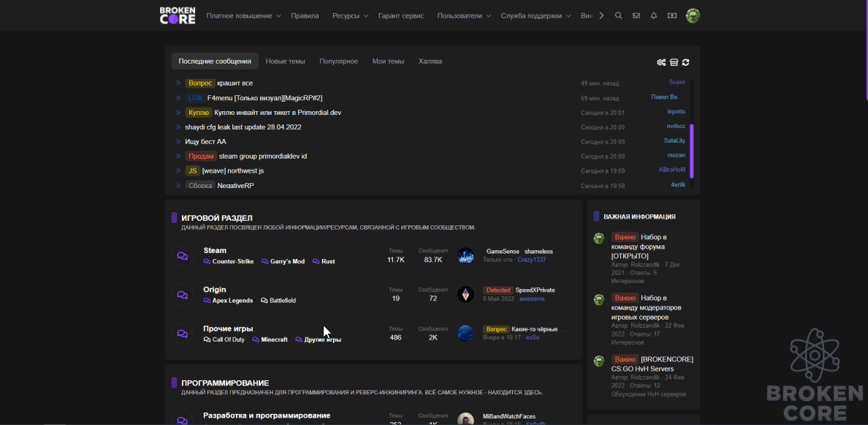Click avatar beside 'Набор в команду форума'
Screen dimensions: 868x425
tap(598, 238)
